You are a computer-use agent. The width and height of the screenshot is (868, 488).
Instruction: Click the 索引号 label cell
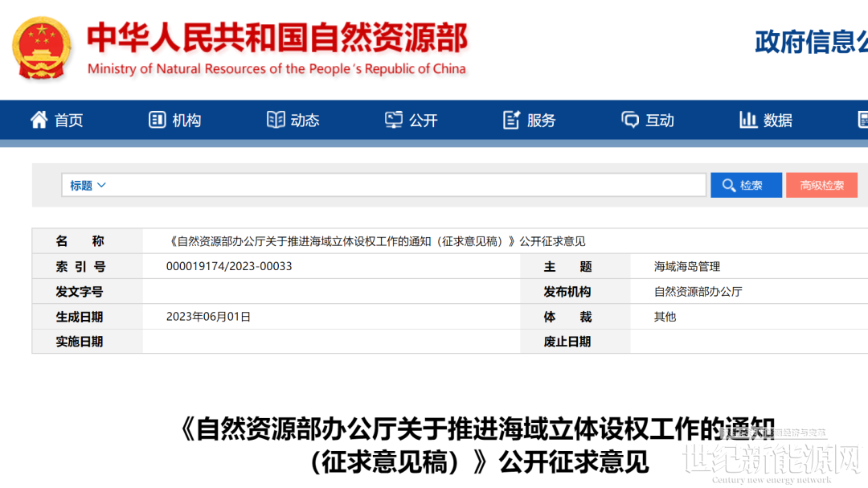pos(88,266)
